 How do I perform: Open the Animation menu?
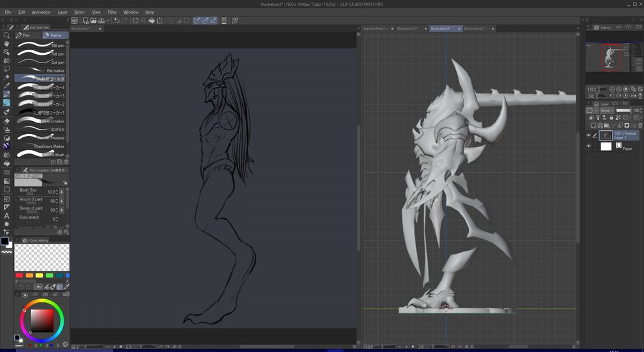[x=41, y=12]
